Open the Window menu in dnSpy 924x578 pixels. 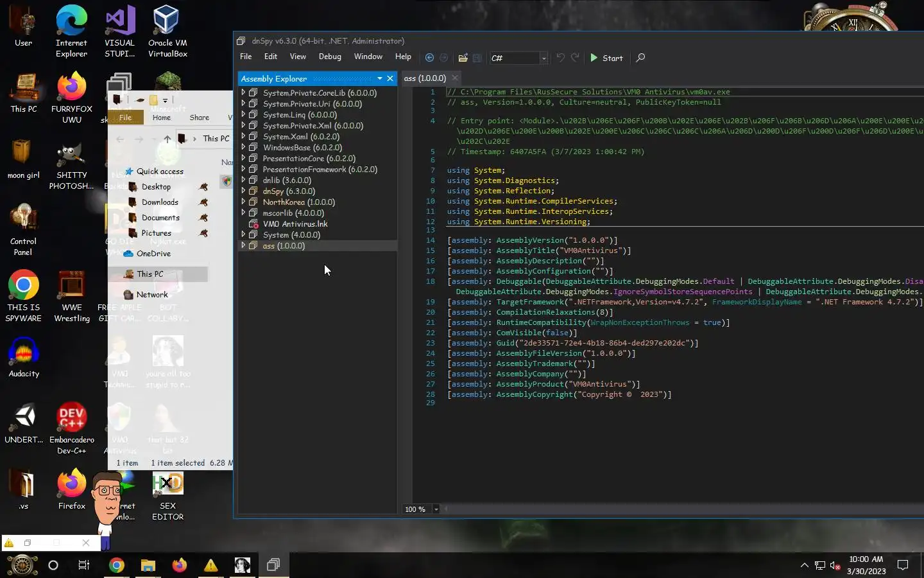pyautogui.click(x=368, y=57)
